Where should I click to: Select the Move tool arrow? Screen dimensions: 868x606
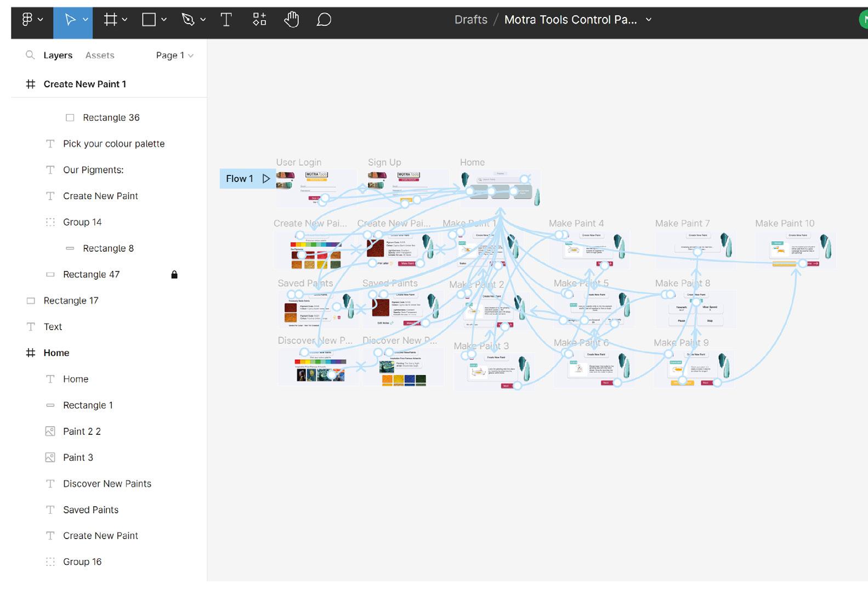(70, 20)
